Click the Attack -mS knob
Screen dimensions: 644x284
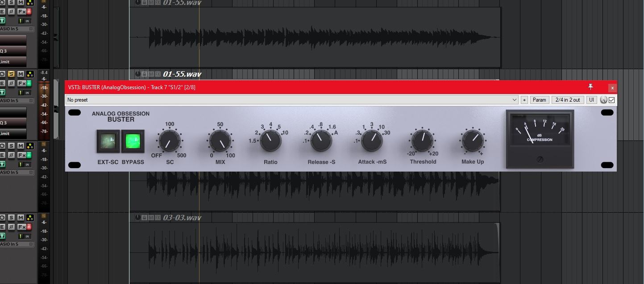372,141
